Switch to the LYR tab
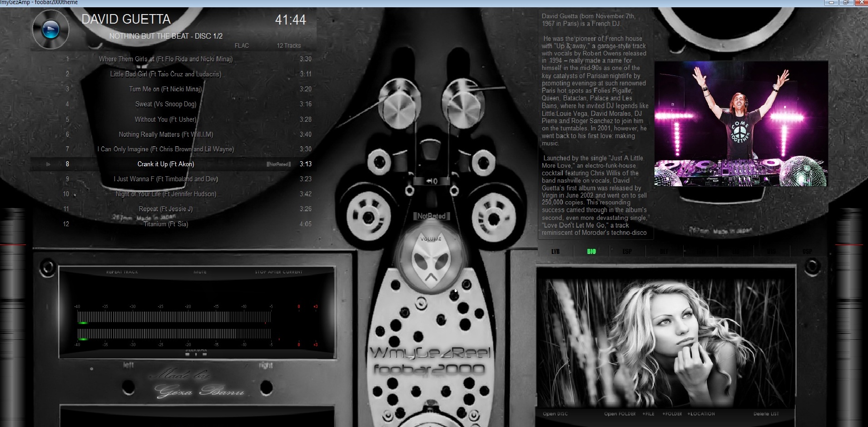The height and width of the screenshot is (427, 868). coord(555,251)
